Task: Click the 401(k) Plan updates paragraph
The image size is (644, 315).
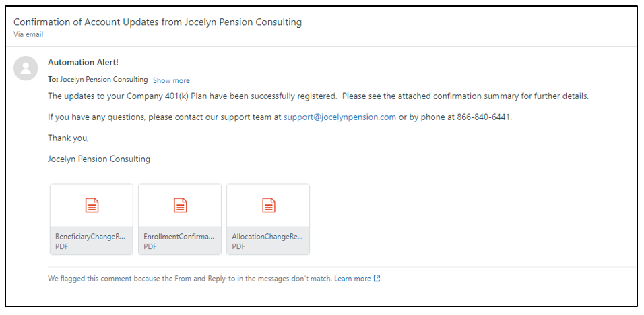Action: tap(318, 96)
